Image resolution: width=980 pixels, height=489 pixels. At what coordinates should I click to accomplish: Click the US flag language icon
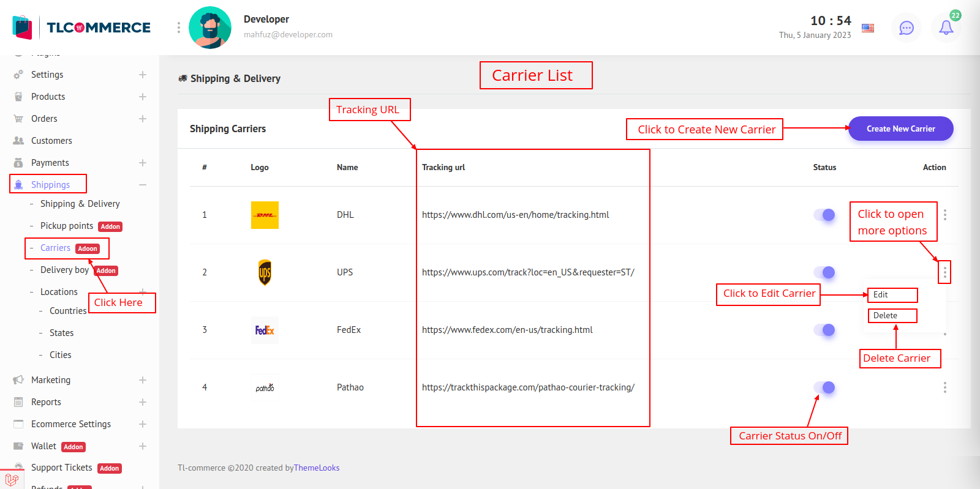pyautogui.click(x=868, y=28)
